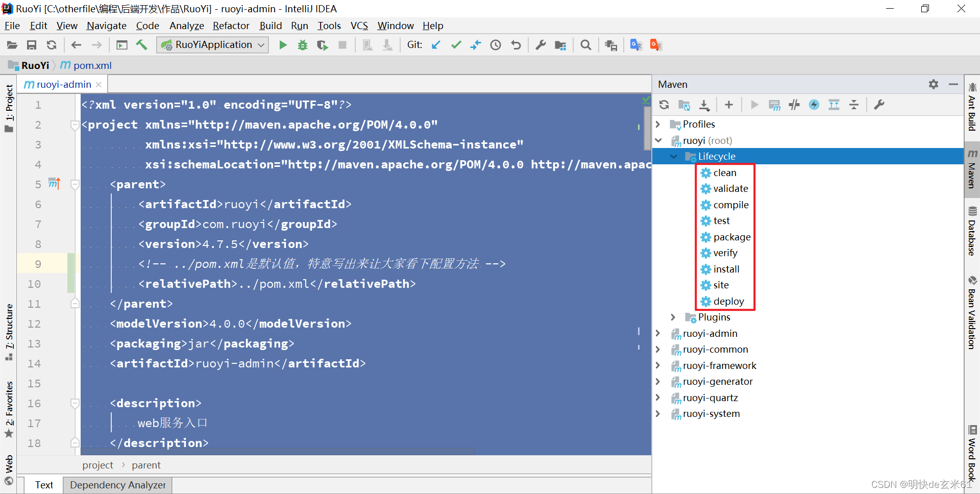Image resolution: width=980 pixels, height=494 pixels.
Task: Collapse the Lifecycle node
Action: pos(674,156)
